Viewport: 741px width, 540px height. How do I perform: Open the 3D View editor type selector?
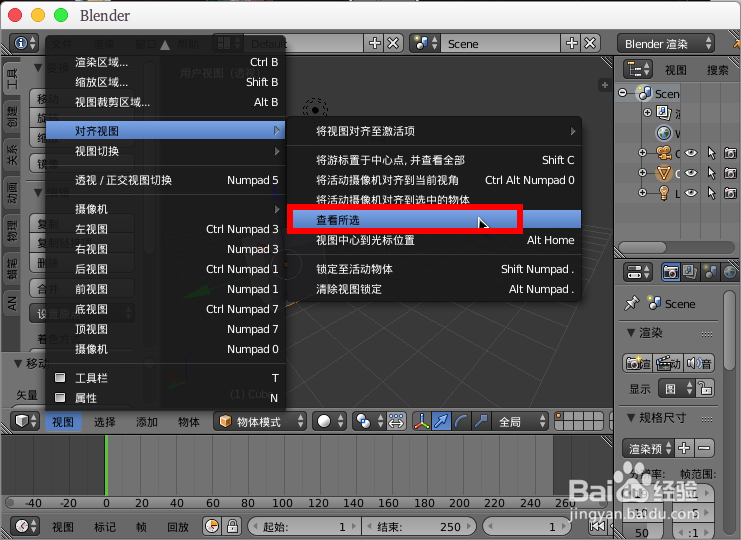click(25, 421)
